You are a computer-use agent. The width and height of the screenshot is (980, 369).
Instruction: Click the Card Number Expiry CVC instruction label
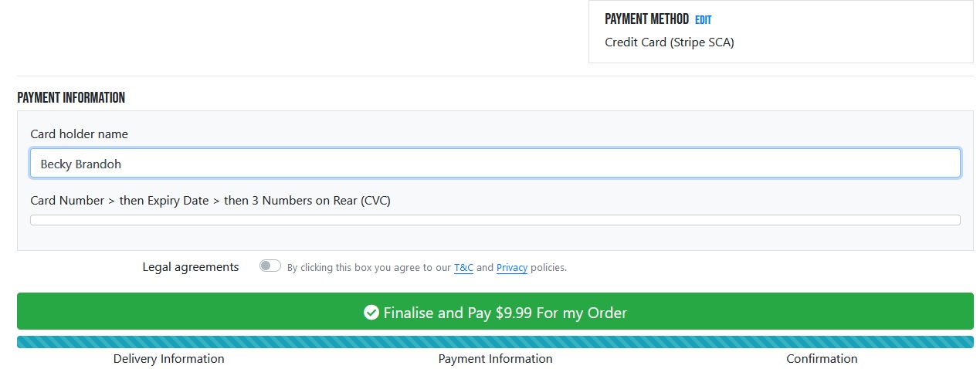pyautogui.click(x=210, y=201)
